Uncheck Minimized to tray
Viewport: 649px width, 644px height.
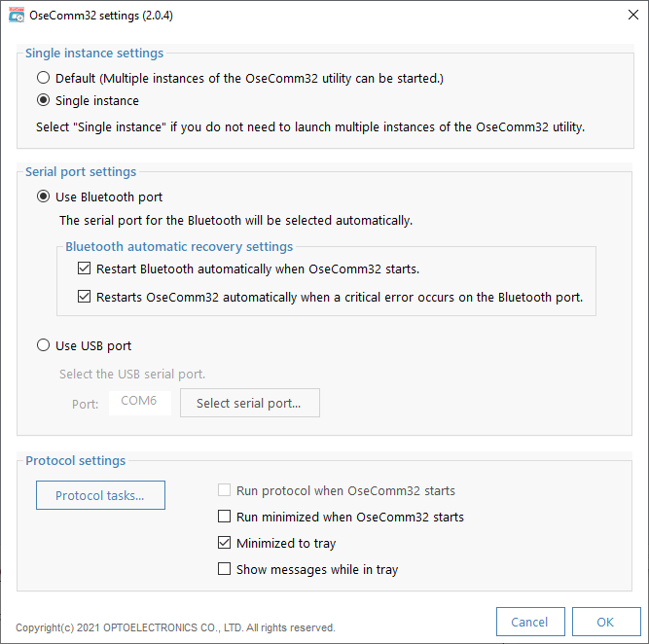pyautogui.click(x=224, y=542)
